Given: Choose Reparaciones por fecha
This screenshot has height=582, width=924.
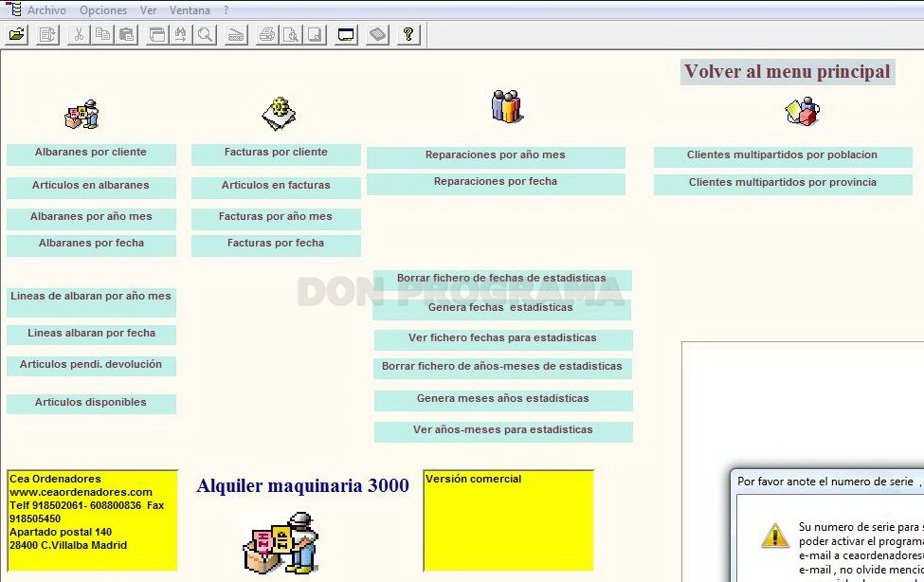Looking at the screenshot, I should (496, 184).
